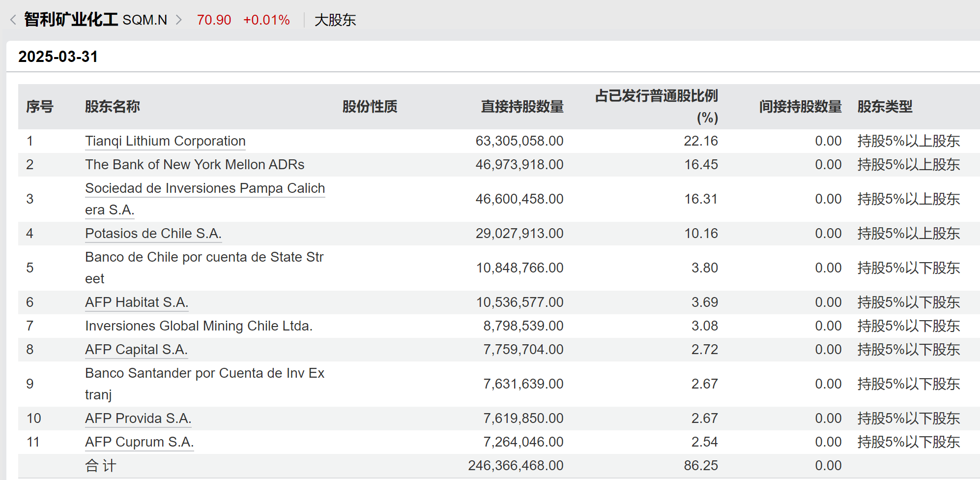Click the 股东名称 column header
This screenshot has height=480, width=980.
[x=113, y=107]
